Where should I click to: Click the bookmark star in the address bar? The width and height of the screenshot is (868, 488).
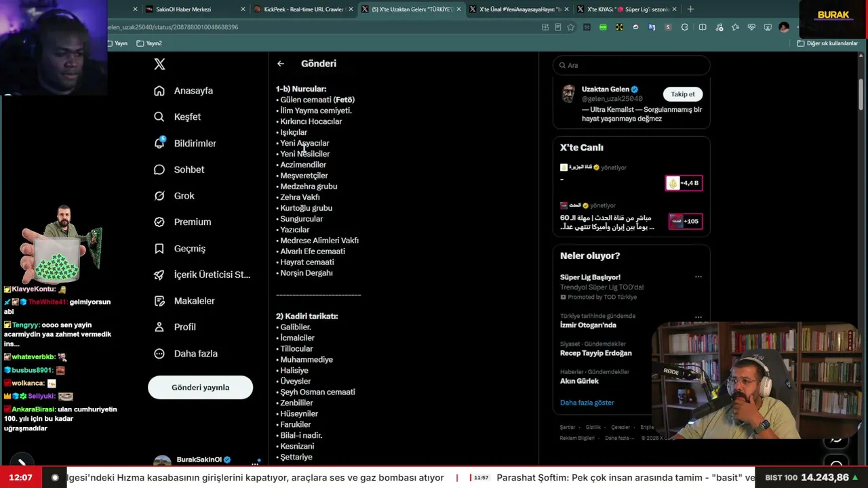(x=571, y=27)
